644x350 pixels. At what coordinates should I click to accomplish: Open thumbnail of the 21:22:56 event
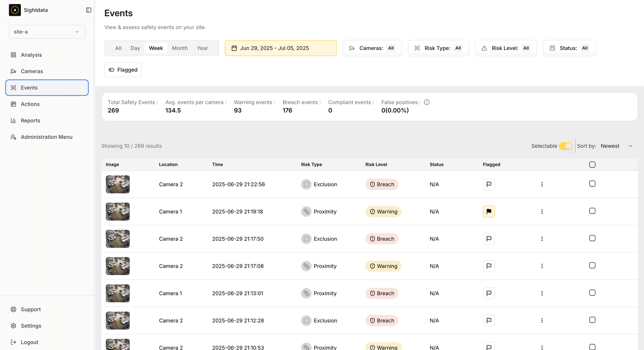tap(118, 184)
